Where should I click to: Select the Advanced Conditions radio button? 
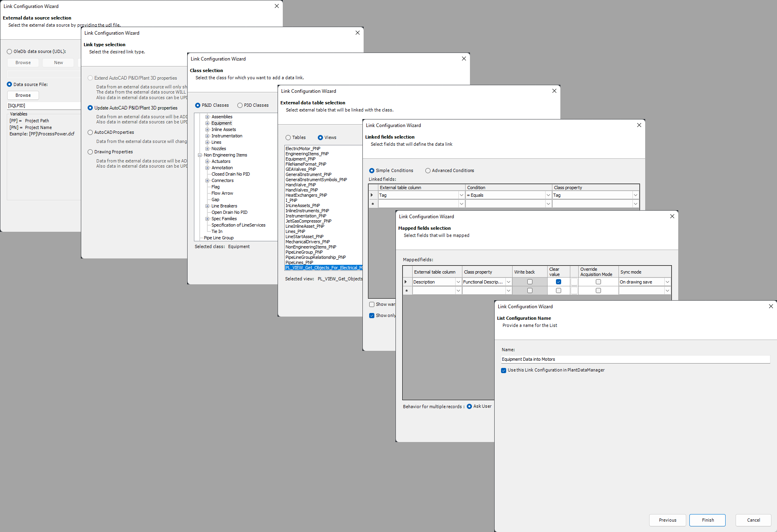pyautogui.click(x=428, y=170)
